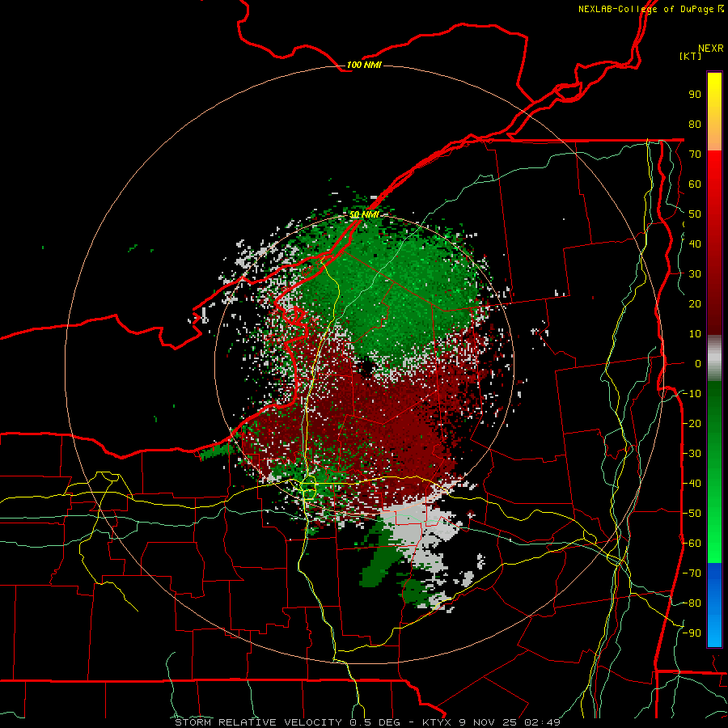Click the gray zero-velocity segment of color bar
The image size is (728, 728).
(714, 358)
